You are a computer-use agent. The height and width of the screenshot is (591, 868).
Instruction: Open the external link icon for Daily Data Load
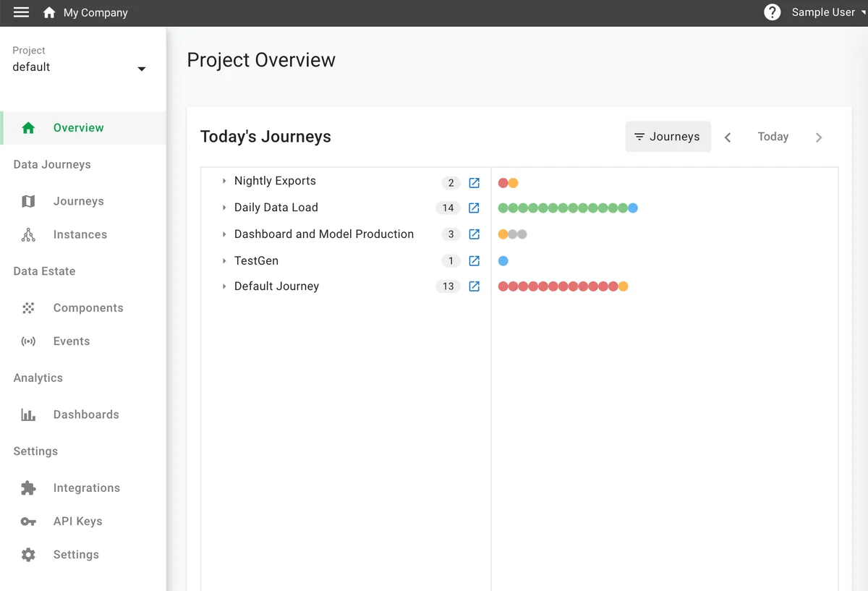coord(474,208)
